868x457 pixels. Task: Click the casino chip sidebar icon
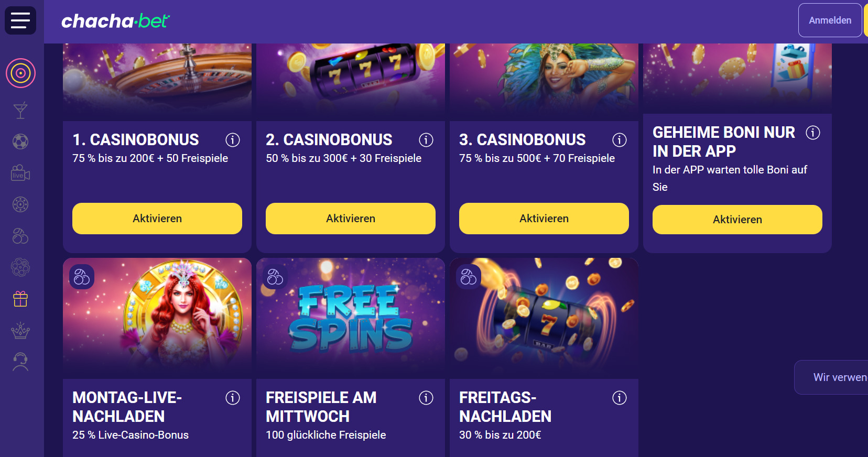(x=20, y=204)
